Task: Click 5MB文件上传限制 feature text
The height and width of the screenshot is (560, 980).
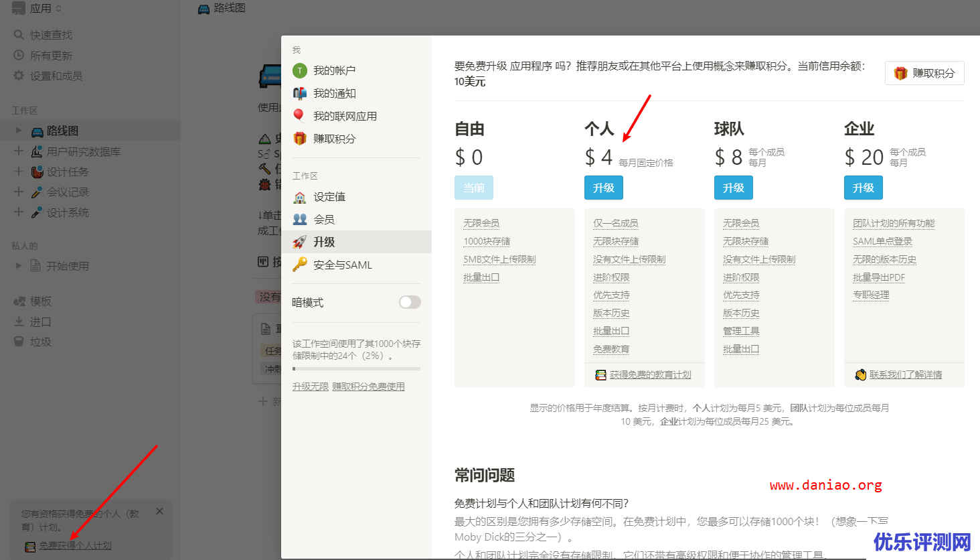Action: 499,259
